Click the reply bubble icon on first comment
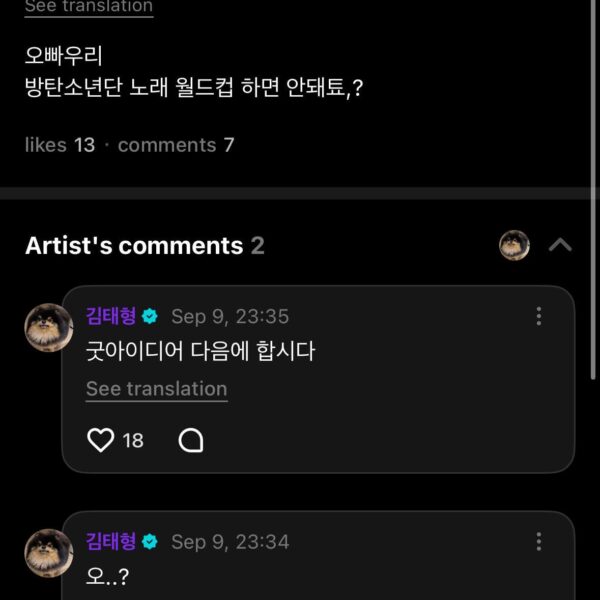This screenshot has width=600, height=600. (x=190, y=440)
